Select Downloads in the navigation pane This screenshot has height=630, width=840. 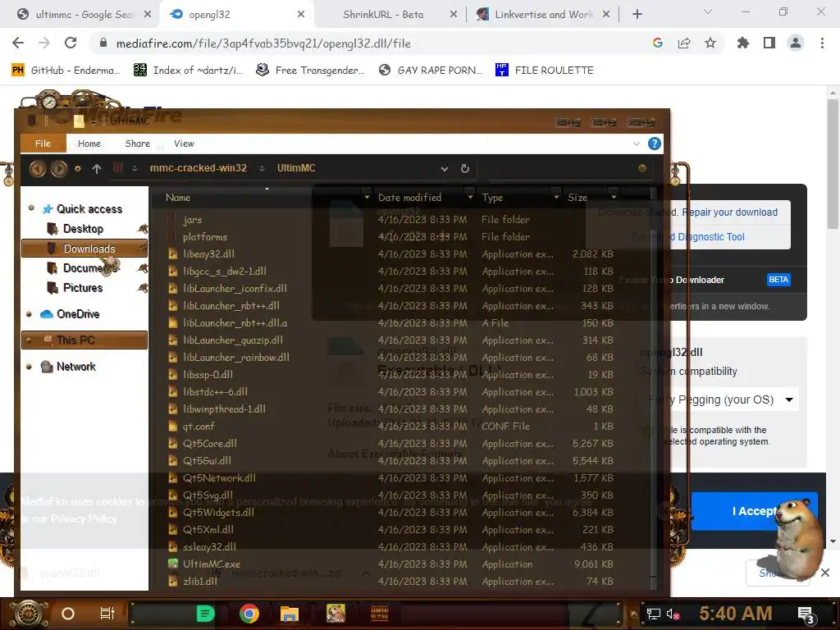coord(84,249)
